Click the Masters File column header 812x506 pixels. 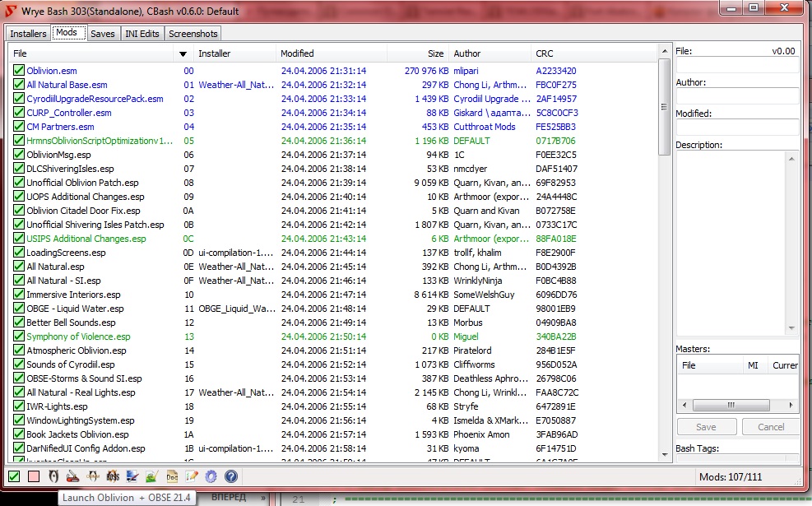(x=710, y=365)
